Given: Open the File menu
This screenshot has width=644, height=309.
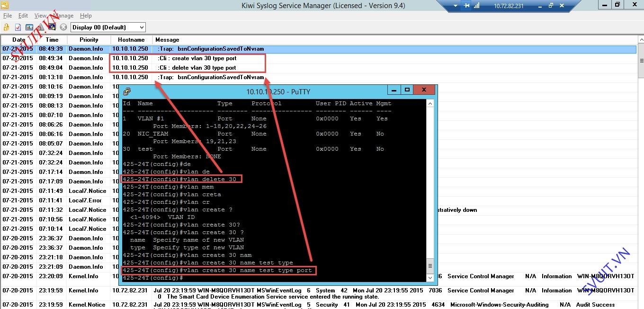Looking at the screenshot, I should (8, 16).
